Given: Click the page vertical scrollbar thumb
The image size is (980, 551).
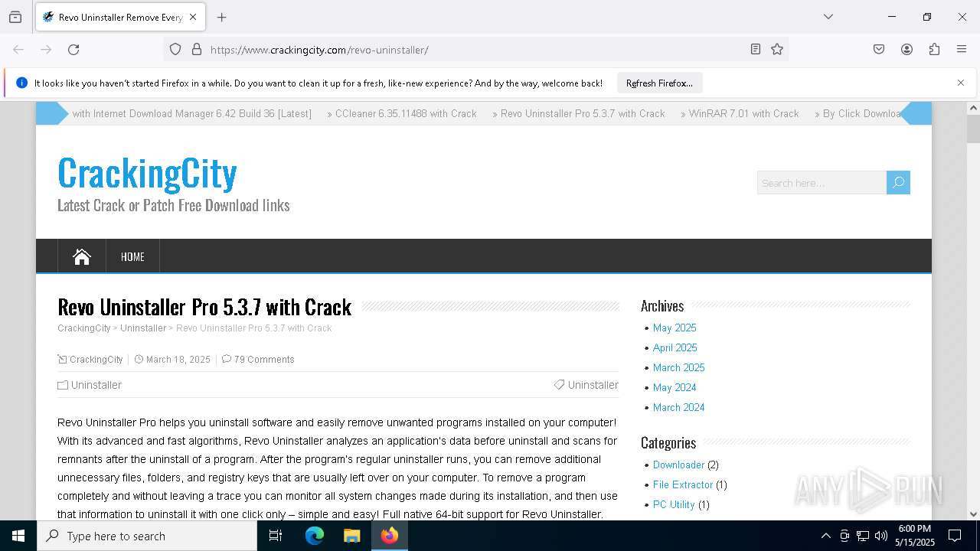Looking at the screenshot, I should tap(973, 129).
